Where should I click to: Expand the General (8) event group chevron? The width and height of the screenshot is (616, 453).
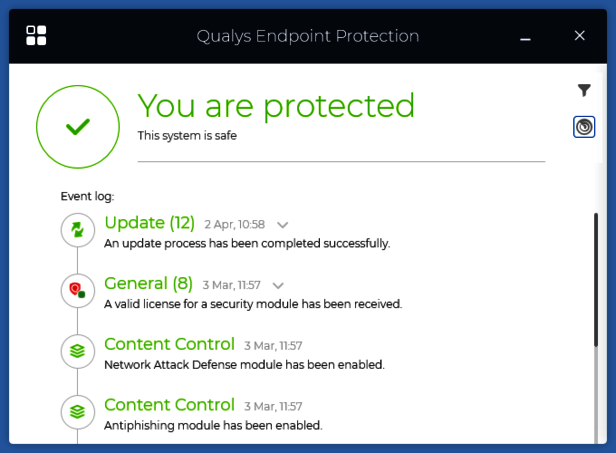[278, 285]
